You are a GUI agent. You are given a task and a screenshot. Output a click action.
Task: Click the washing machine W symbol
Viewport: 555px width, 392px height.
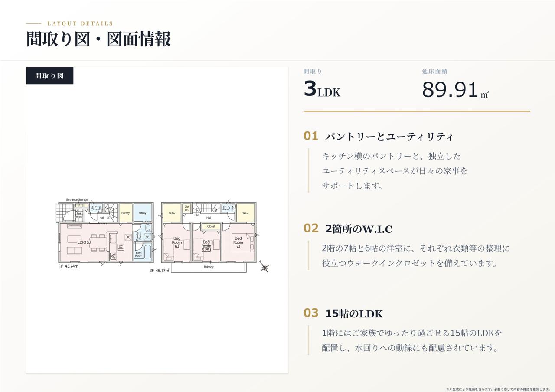[x=147, y=237]
